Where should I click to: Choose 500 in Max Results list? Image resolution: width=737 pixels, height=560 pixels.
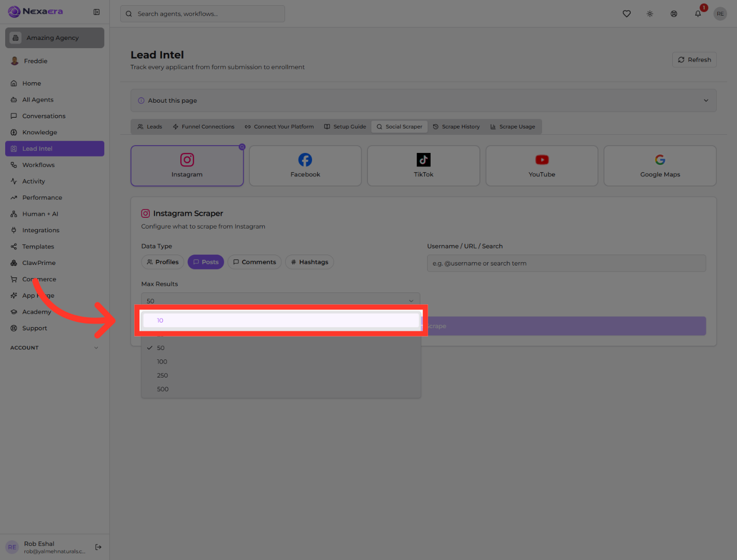point(281,389)
